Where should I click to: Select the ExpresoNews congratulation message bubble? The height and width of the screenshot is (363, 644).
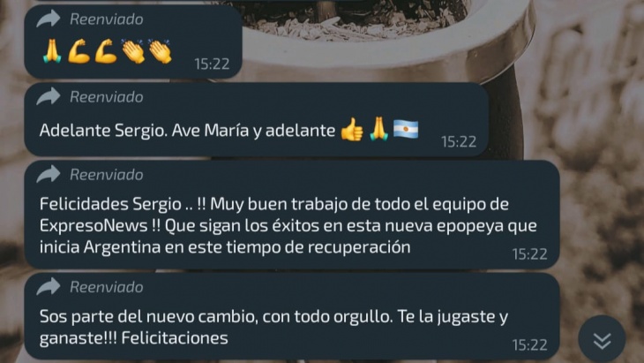292,215
